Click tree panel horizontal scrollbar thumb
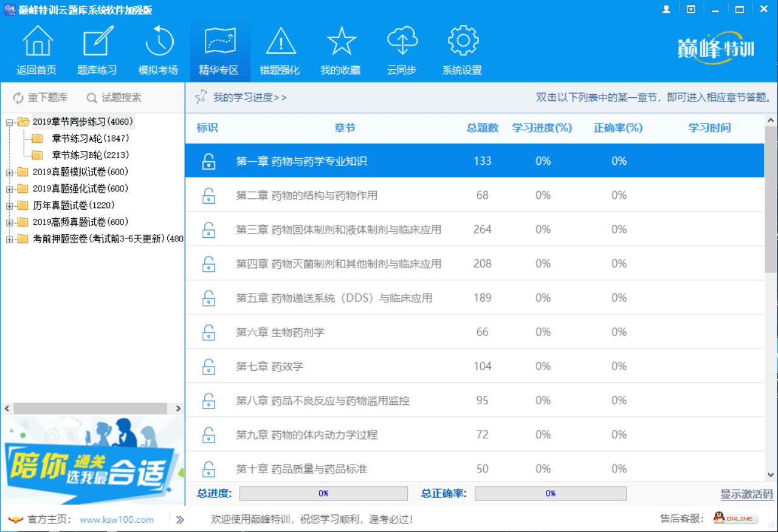778x532 pixels. click(x=91, y=409)
